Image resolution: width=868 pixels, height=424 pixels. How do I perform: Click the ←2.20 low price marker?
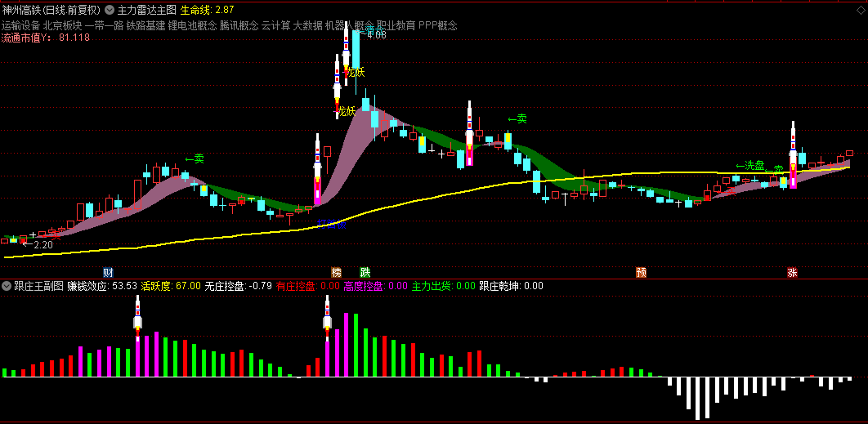(38, 244)
